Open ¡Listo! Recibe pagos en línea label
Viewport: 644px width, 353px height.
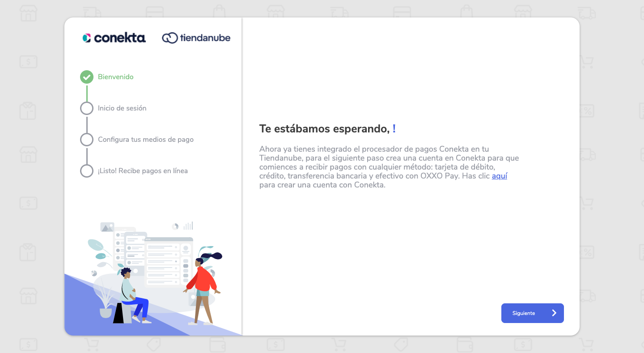tap(143, 171)
